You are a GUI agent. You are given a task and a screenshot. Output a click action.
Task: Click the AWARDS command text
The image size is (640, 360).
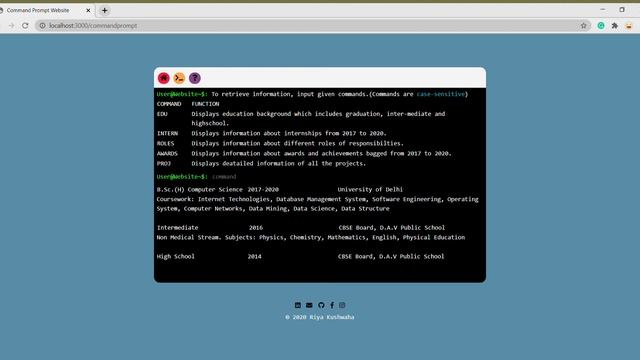(167, 153)
